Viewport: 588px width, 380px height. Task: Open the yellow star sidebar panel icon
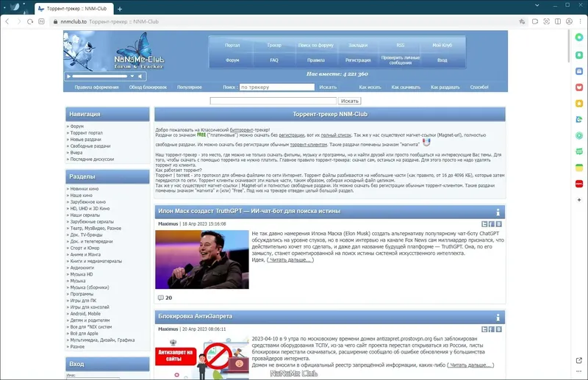[579, 103]
